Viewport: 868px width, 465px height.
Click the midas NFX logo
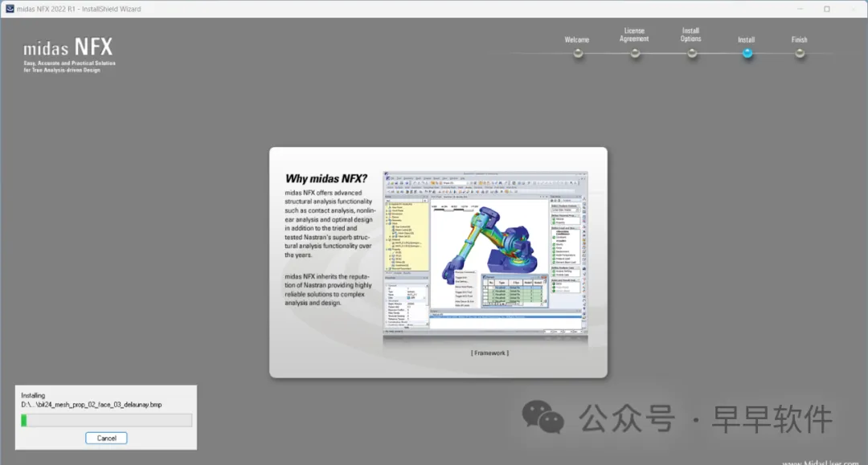[x=69, y=55]
